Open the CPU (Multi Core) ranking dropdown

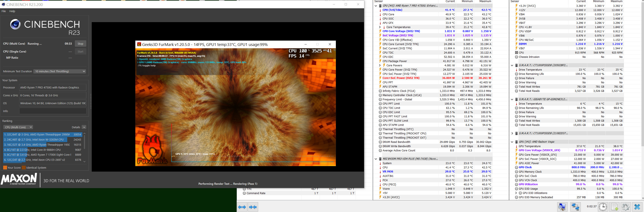[18, 127]
